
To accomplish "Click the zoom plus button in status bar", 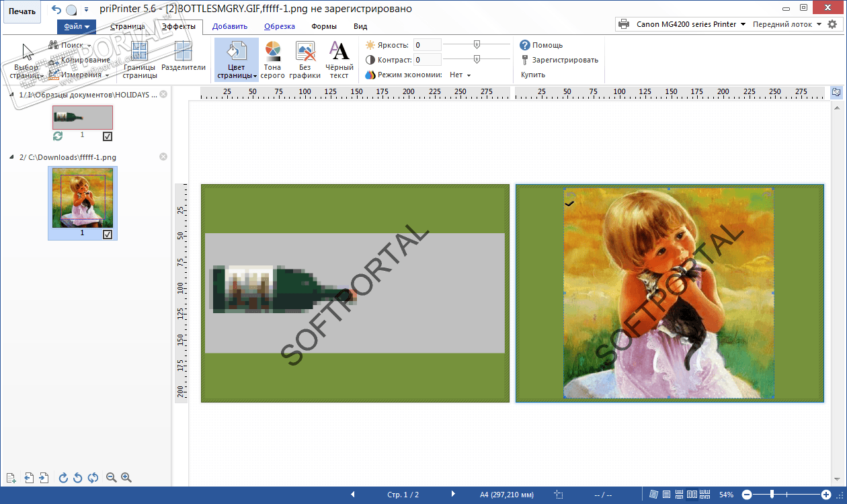I will 826,495.
